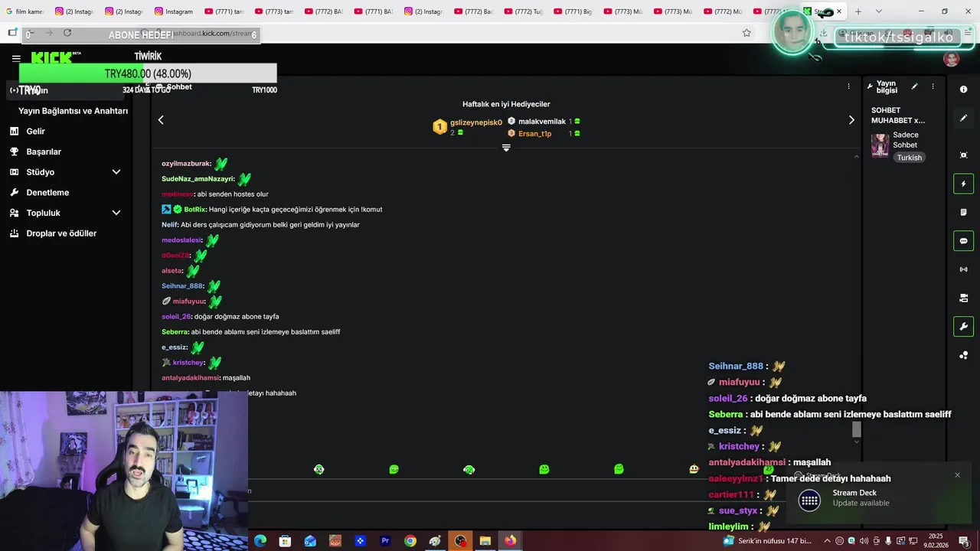
Task: Click Ersan_t1p in the top gifters
Action: click(534, 134)
